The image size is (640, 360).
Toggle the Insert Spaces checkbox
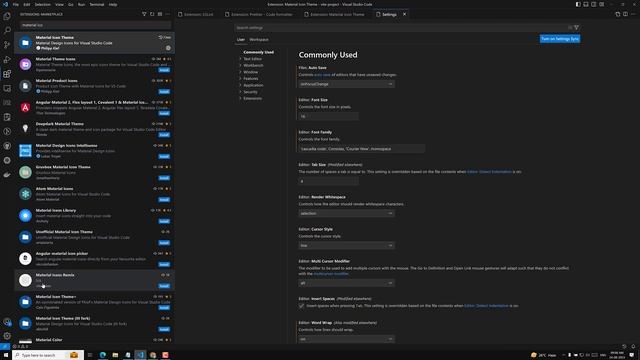(302, 306)
